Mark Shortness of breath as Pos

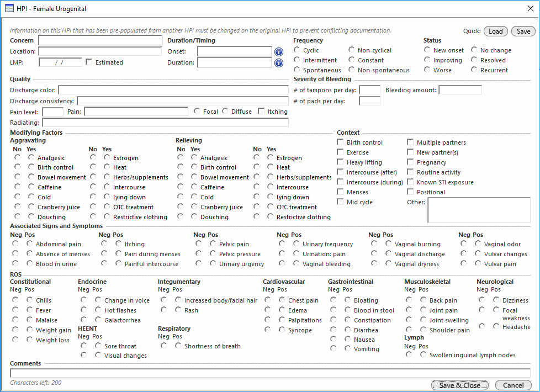click(x=178, y=346)
